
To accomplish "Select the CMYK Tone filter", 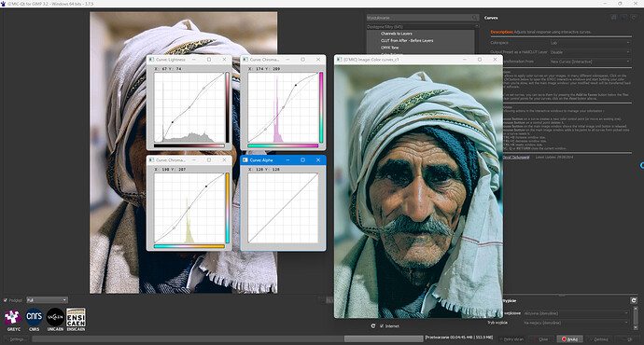I will coord(390,48).
